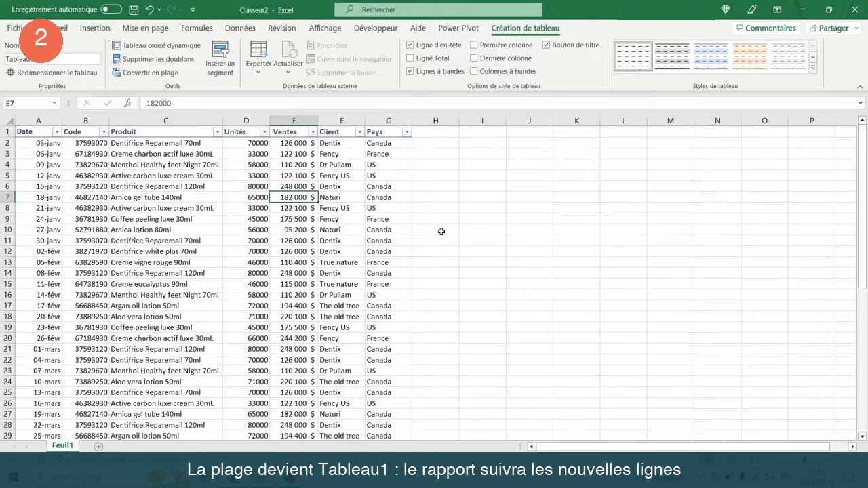Open the Développeur tab
The image size is (868, 488).
[376, 28]
